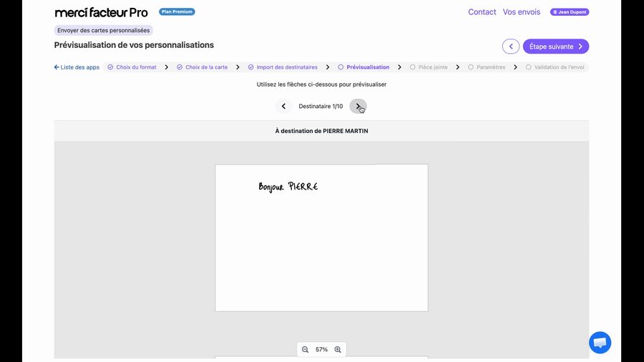The height and width of the screenshot is (362, 644).
Task: Click the 'Envoyer des cartes personnalisées' tag
Action: [x=104, y=30]
